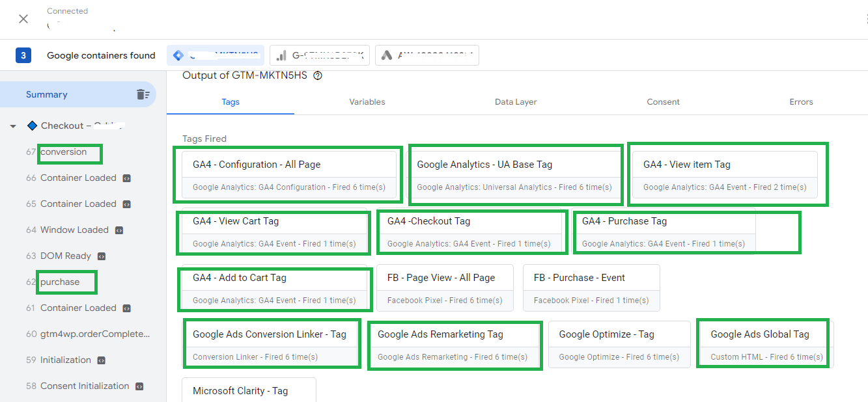
Task: Open the Summary view
Action: tap(78, 94)
